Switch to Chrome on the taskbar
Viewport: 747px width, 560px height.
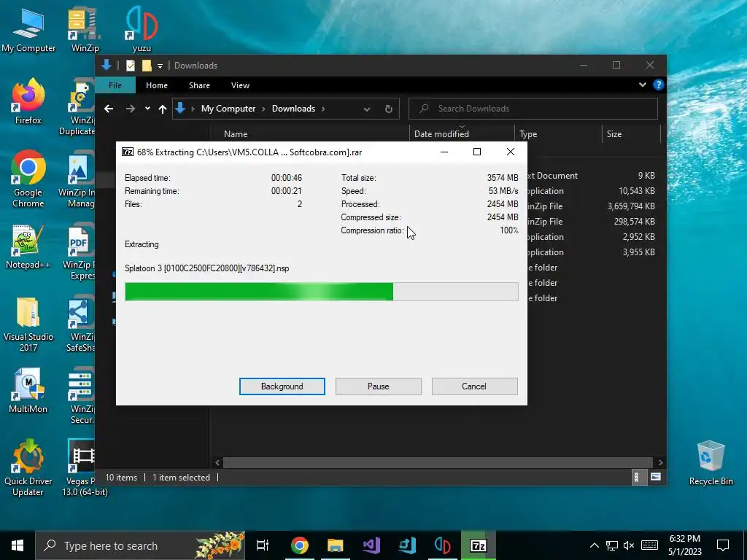(300, 545)
